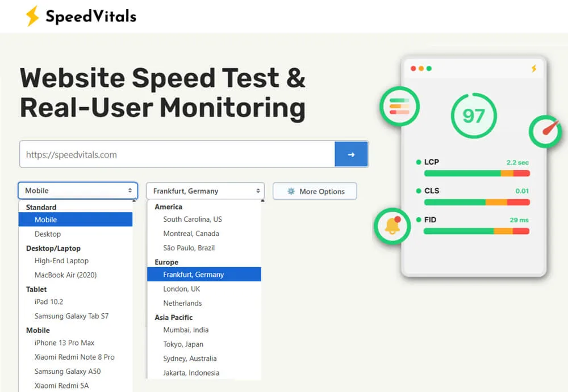The width and height of the screenshot is (568, 392).
Task: Click the speedometer gauge icon
Action: click(x=546, y=132)
